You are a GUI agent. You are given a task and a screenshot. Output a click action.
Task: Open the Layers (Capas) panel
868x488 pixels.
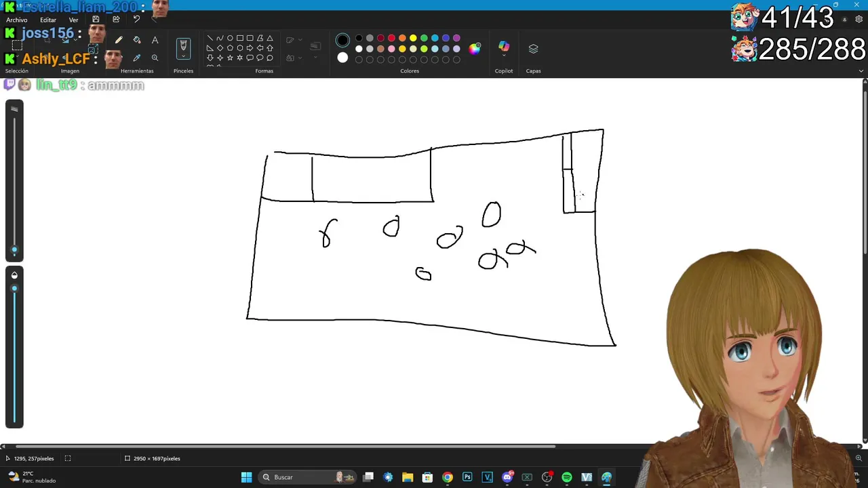pos(533,49)
